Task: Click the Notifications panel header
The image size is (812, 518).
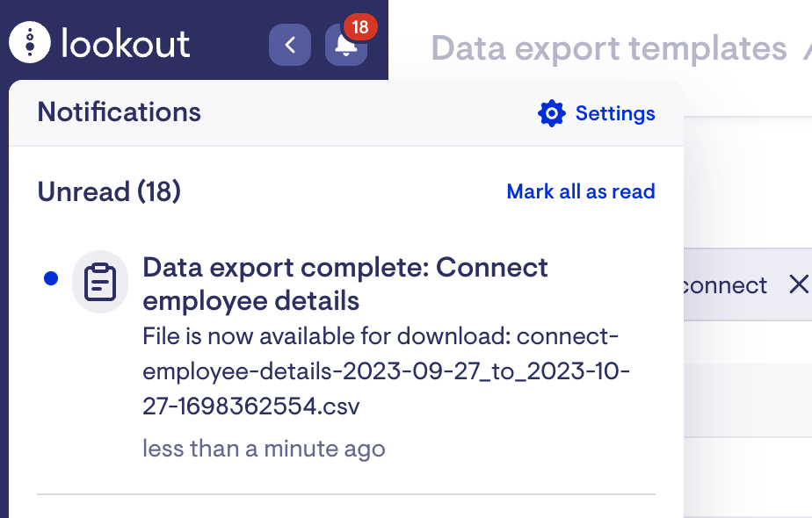Action: pyautogui.click(x=120, y=112)
